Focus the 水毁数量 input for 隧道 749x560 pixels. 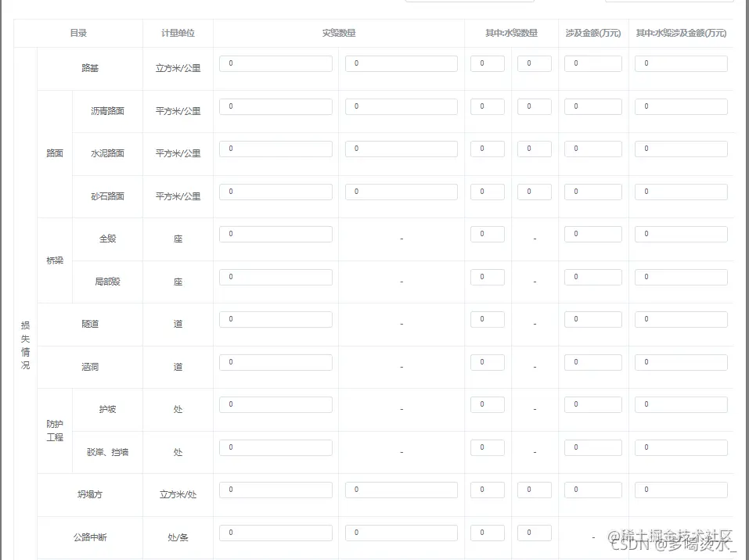click(488, 319)
